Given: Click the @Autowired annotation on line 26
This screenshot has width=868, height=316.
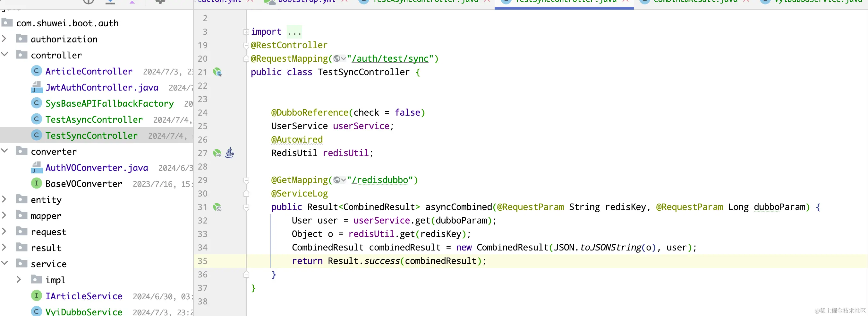Looking at the screenshot, I should pyautogui.click(x=297, y=140).
